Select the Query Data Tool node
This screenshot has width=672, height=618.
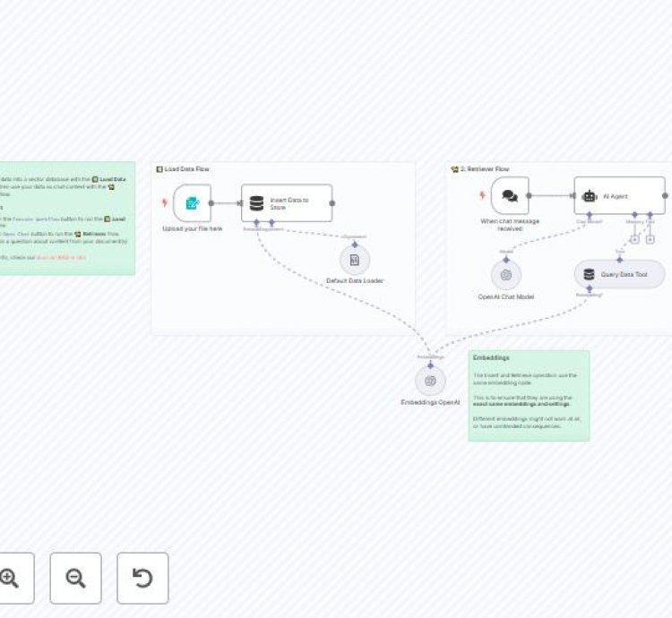[619, 274]
